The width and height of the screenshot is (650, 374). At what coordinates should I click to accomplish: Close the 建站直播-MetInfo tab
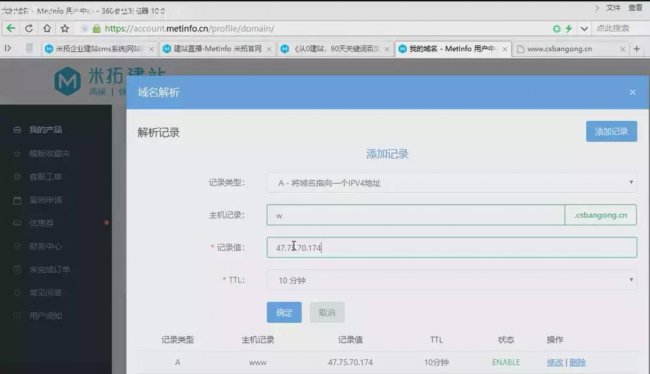(269, 49)
